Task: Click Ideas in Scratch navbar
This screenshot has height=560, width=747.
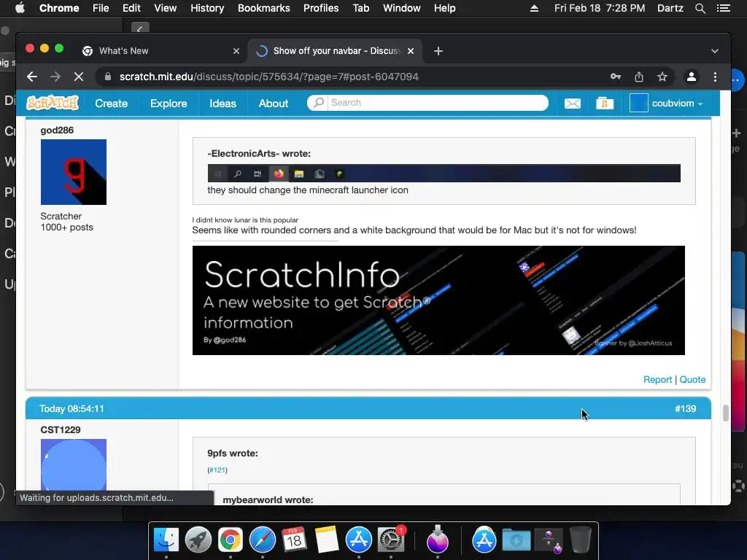Action: 222,104
